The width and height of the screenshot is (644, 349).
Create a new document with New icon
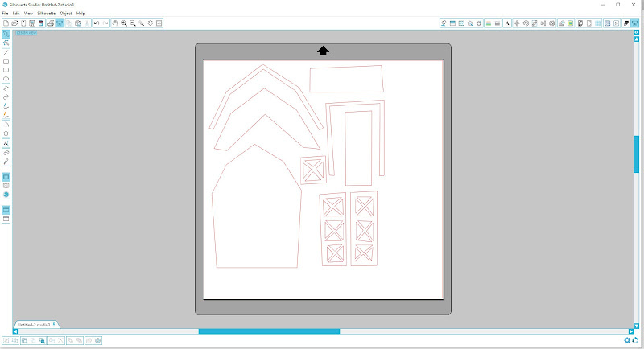5,23
